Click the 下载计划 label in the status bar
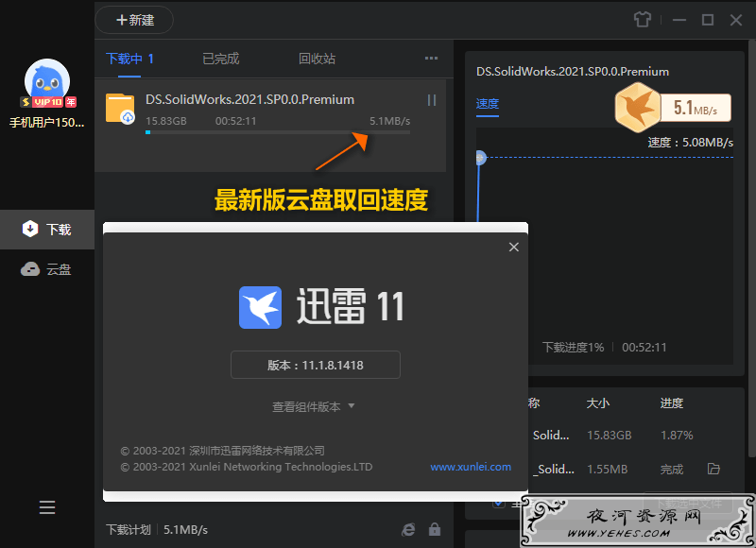Image resolution: width=756 pixels, height=548 pixels. click(x=129, y=530)
